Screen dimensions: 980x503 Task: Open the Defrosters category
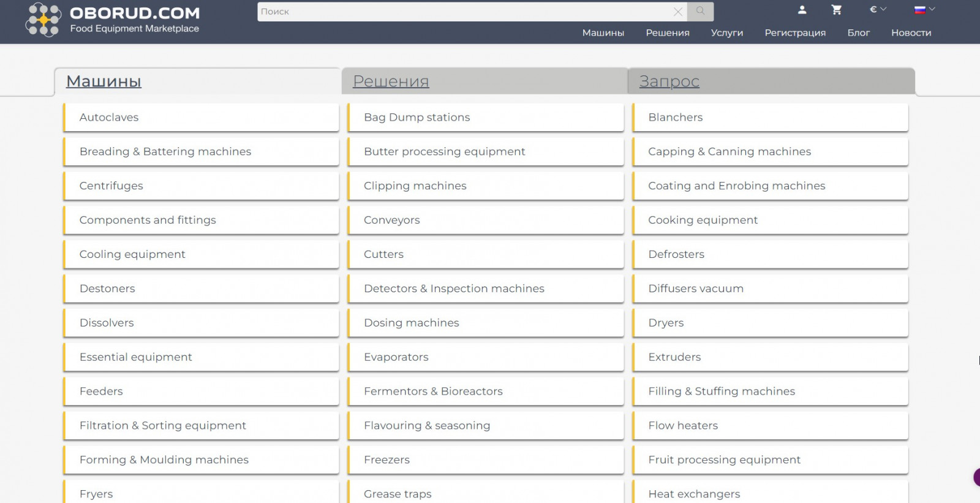(x=770, y=254)
